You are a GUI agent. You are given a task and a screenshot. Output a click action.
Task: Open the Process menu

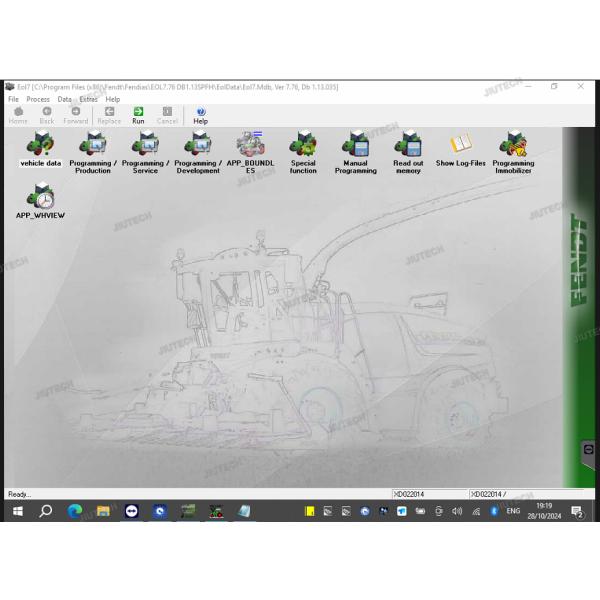pyautogui.click(x=38, y=100)
